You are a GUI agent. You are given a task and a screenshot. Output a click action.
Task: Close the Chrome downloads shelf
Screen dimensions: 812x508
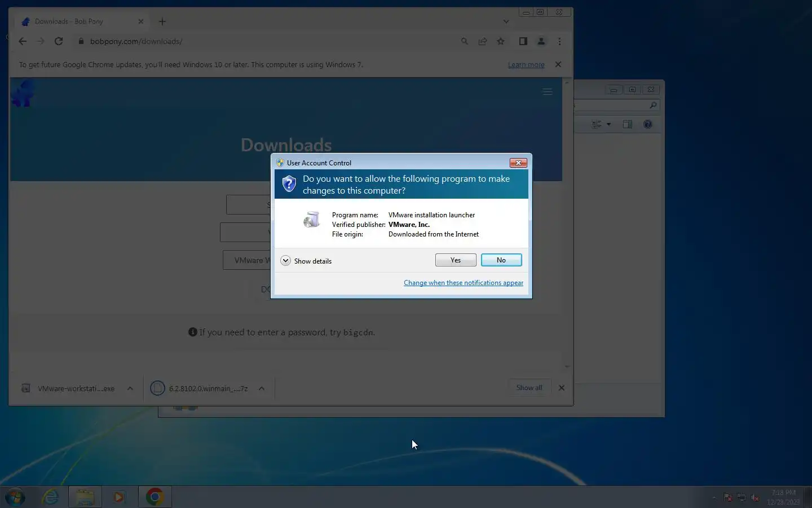[x=562, y=388]
